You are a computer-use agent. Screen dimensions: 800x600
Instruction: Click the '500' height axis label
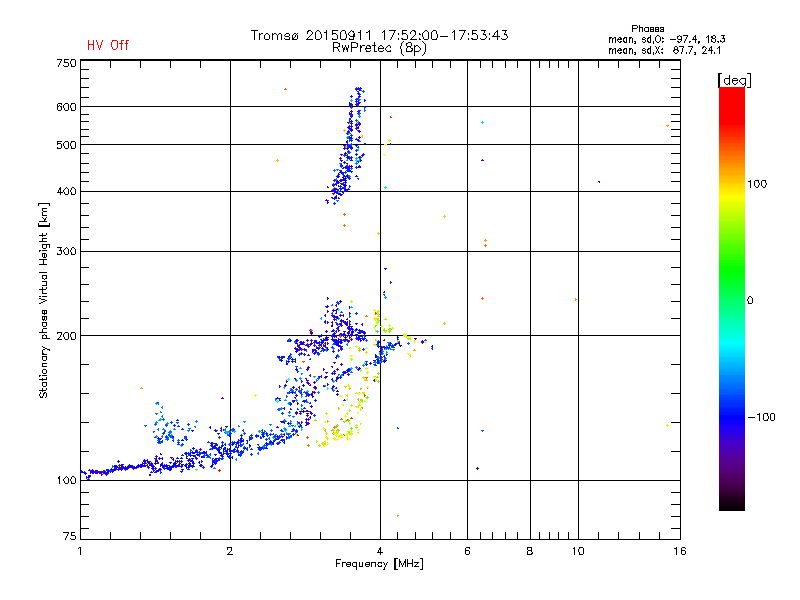point(66,145)
